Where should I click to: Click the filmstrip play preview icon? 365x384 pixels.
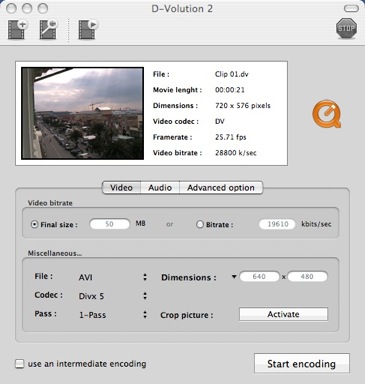click(88, 29)
